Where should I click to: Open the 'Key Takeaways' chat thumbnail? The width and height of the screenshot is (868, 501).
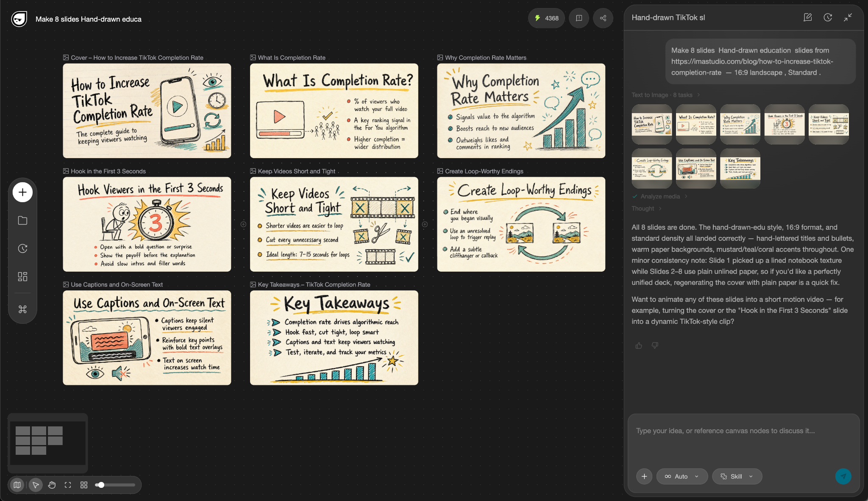coord(740,168)
